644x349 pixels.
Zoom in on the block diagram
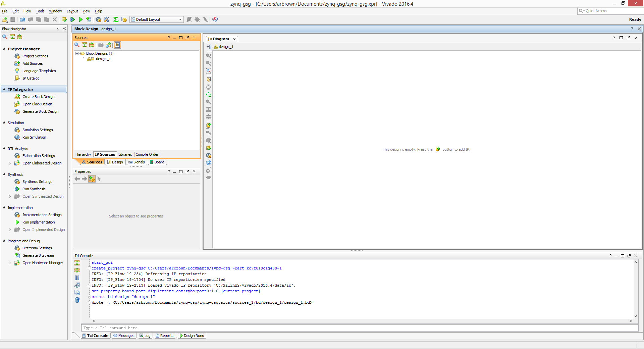click(209, 56)
